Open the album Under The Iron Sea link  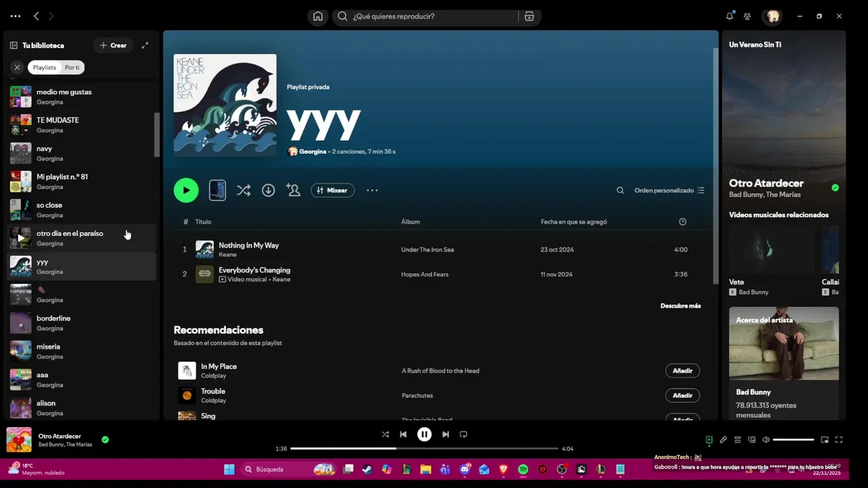[427, 249]
